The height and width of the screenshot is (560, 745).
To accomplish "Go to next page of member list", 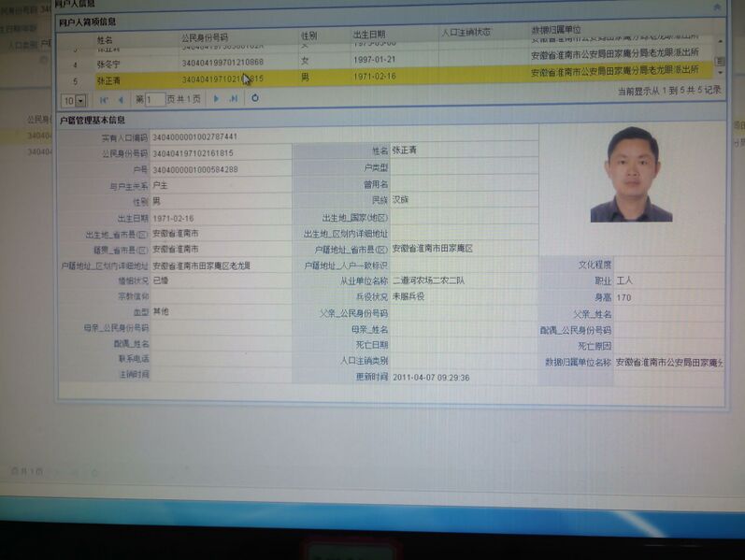I will [216, 99].
